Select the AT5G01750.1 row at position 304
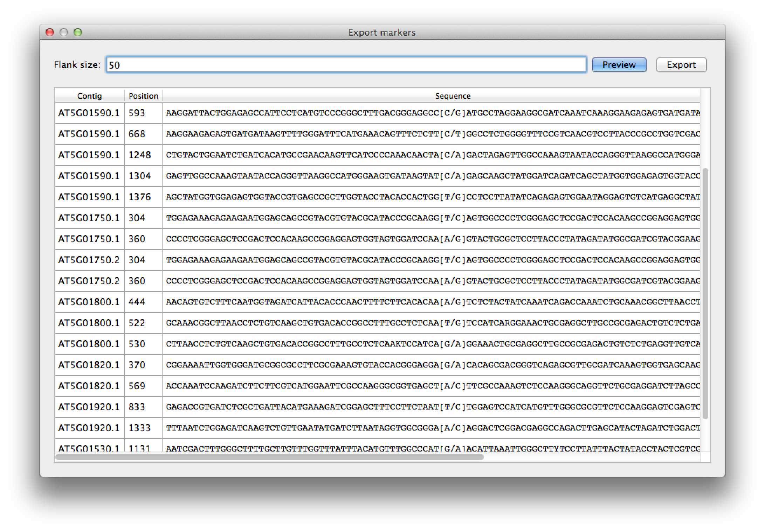The height and width of the screenshot is (532, 765). [89, 218]
